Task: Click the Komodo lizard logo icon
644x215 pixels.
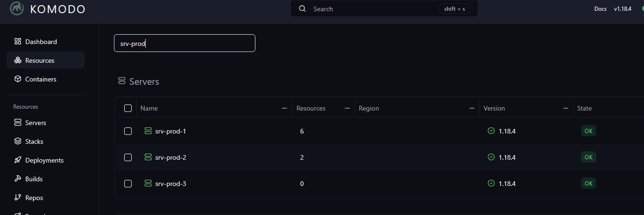Action: click(17, 8)
